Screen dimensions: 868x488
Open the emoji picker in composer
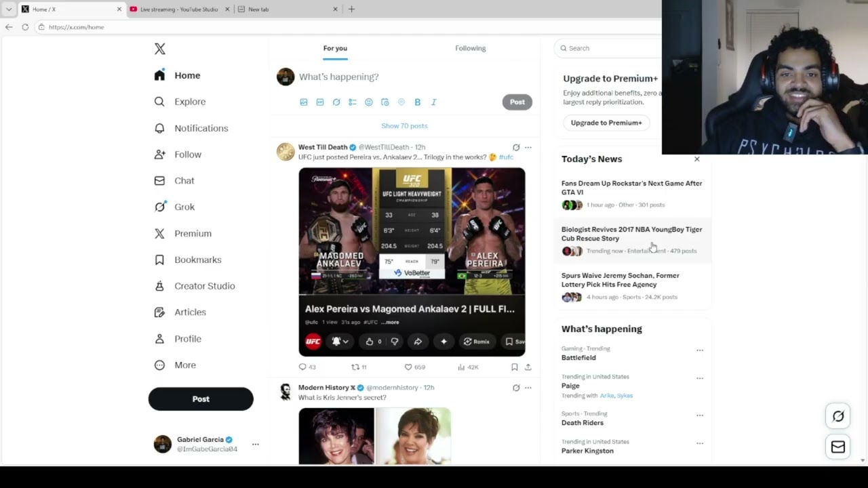click(x=369, y=102)
